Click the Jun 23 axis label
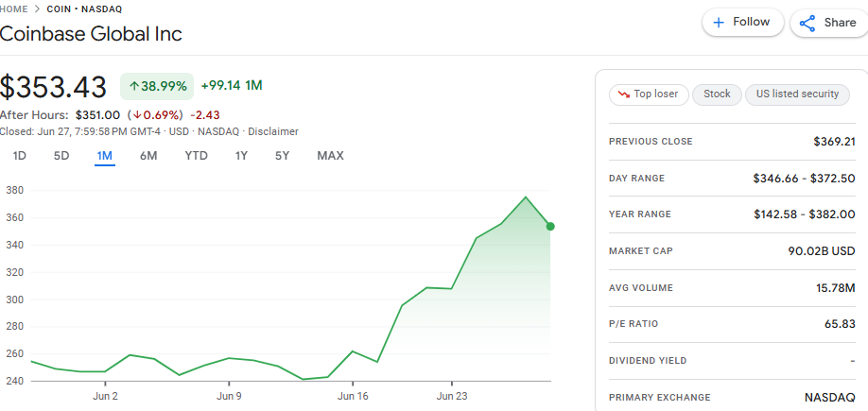Viewport: 868px width, 411px height. coord(452,396)
